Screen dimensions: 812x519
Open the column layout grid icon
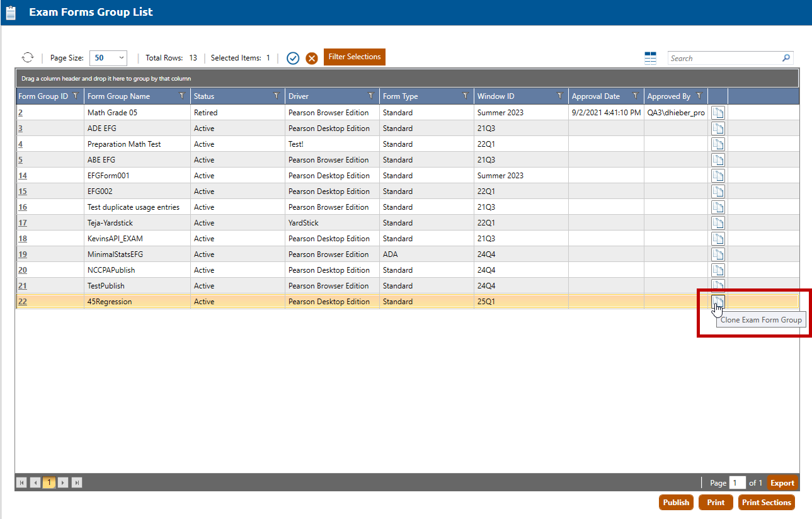(651, 58)
